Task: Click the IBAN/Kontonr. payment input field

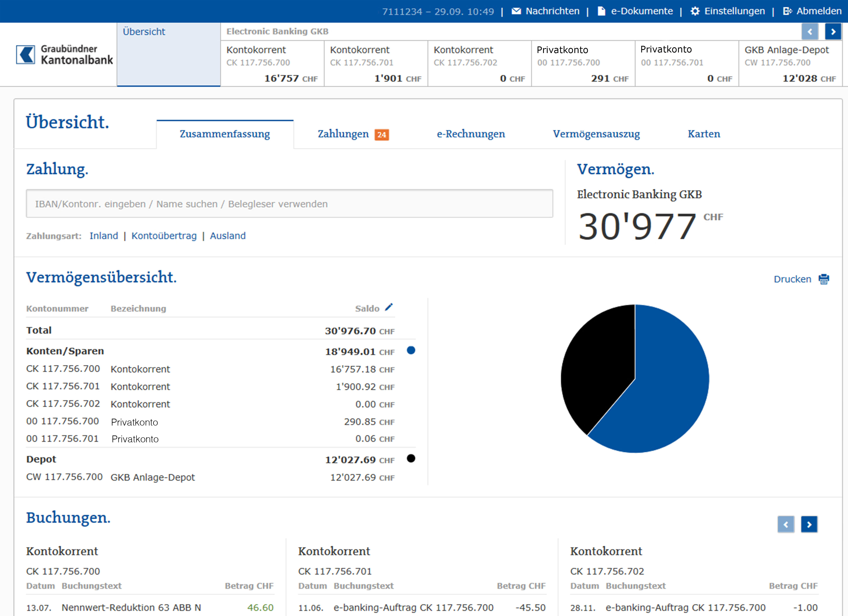Action: point(289,204)
